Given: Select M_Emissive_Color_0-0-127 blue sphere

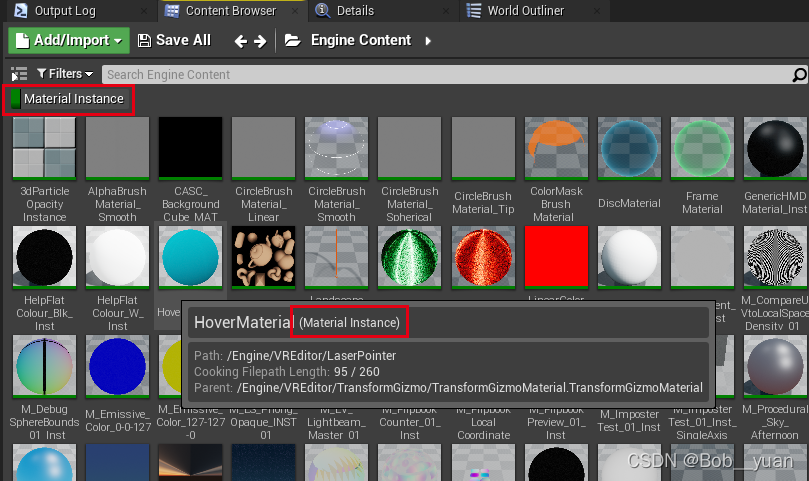Looking at the screenshot, I should [117, 366].
